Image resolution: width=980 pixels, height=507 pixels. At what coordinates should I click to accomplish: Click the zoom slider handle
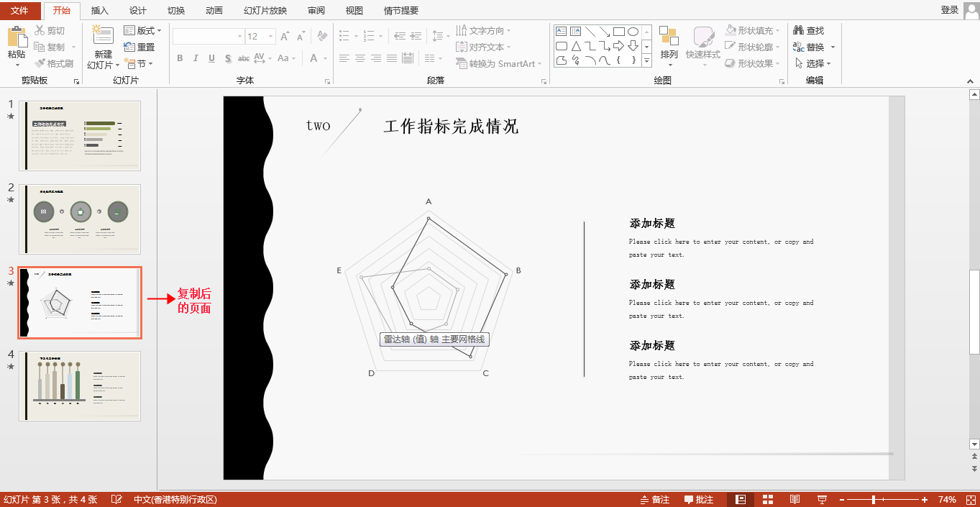(x=874, y=500)
